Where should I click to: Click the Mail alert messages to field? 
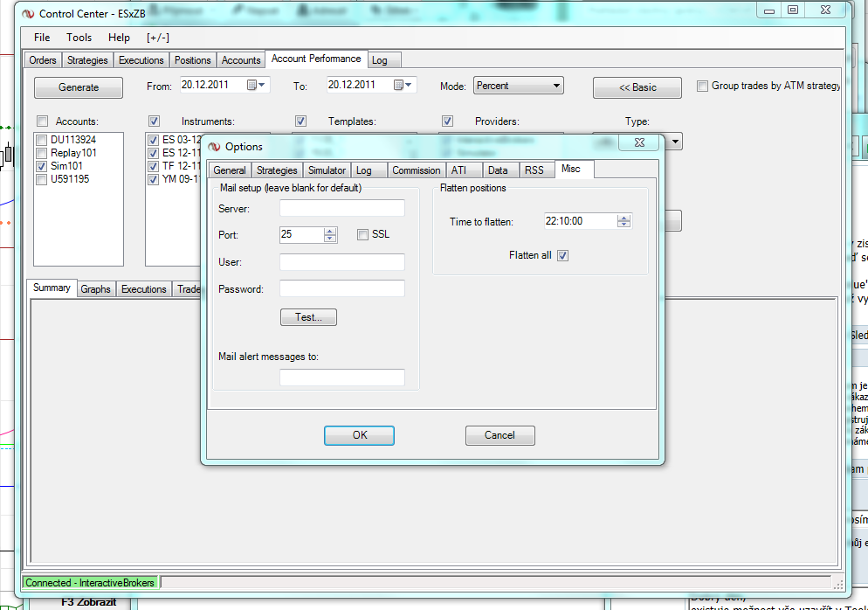(x=342, y=378)
